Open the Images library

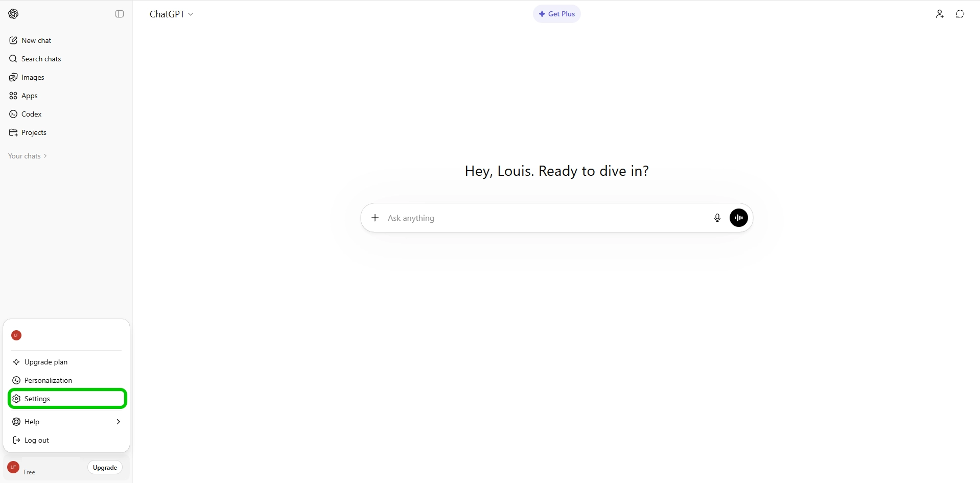33,77
